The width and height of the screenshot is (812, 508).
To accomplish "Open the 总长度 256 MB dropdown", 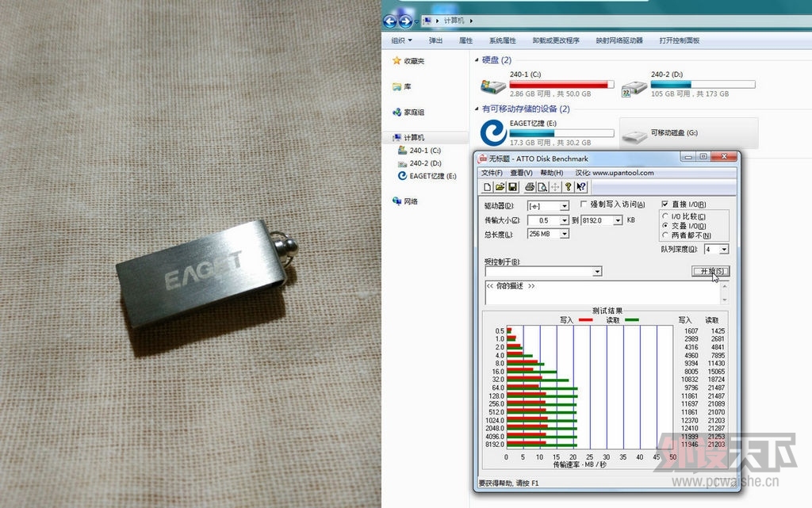I will pyautogui.click(x=565, y=234).
